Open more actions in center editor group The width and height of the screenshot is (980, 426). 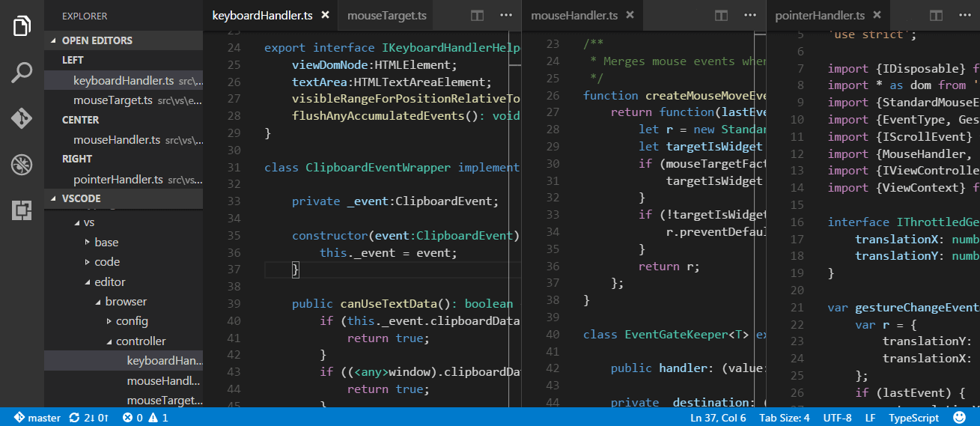coord(750,15)
